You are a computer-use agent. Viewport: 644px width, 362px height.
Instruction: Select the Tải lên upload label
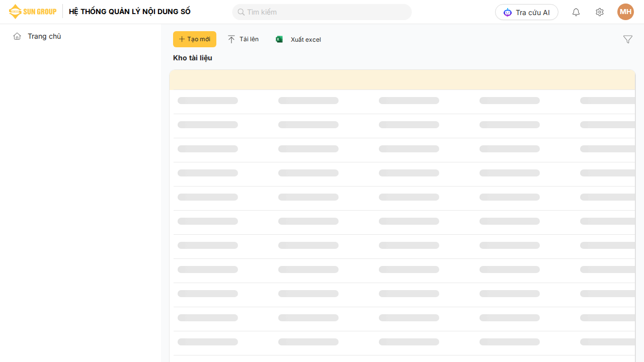[249, 39]
